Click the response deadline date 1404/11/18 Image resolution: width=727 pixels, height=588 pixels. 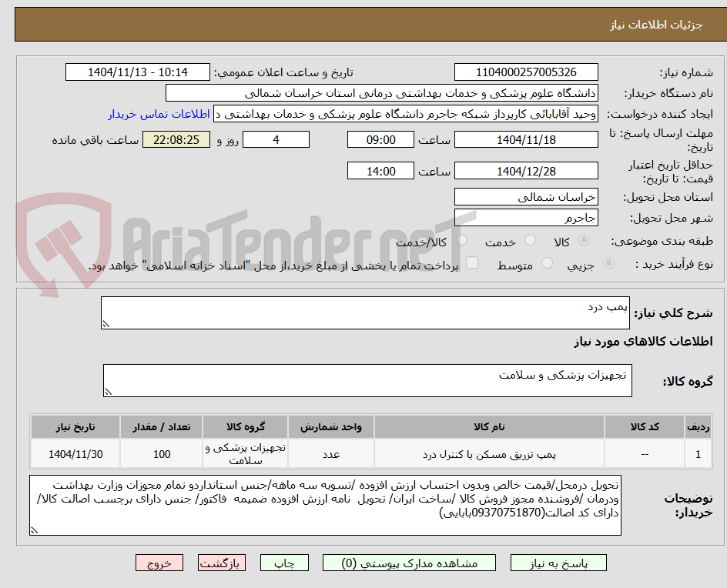[x=526, y=139]
